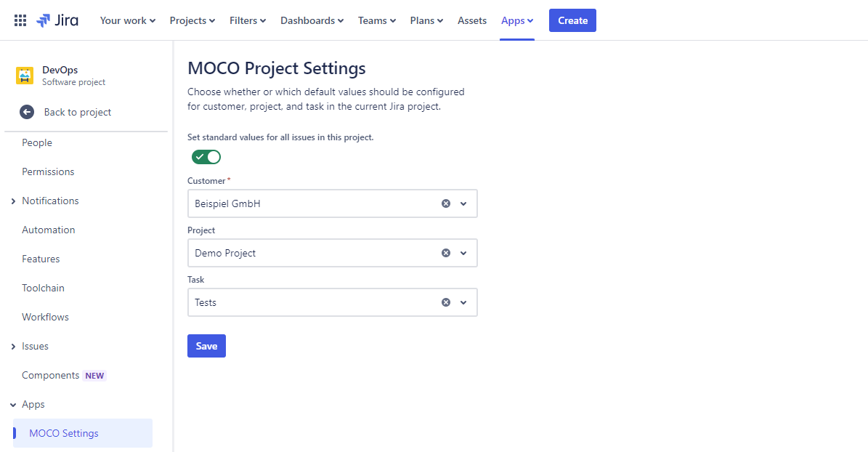Open the app switcher grid icon
The width and height of the screenshot is (868, 452).
(x=20, y=20)
